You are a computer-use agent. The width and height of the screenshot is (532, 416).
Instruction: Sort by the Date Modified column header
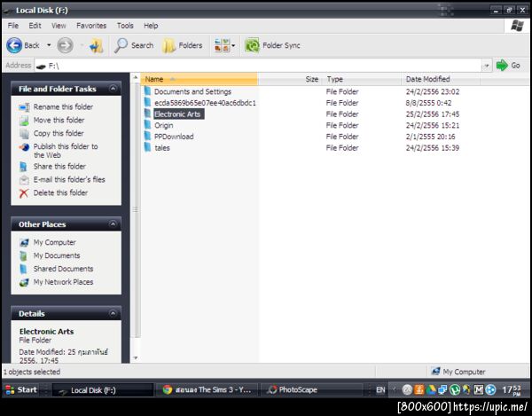click(x=441, y=79)
